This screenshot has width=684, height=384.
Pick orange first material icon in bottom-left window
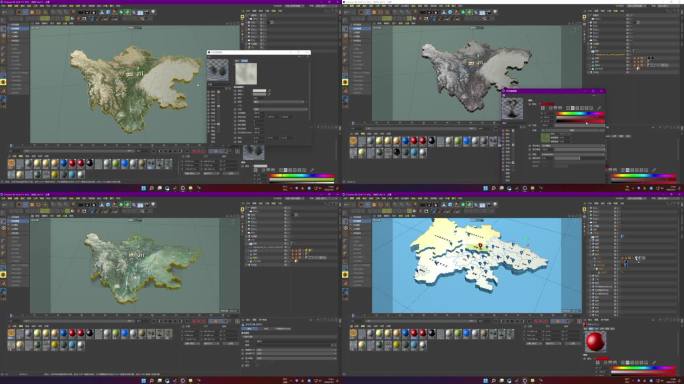[x=11, y=333]
